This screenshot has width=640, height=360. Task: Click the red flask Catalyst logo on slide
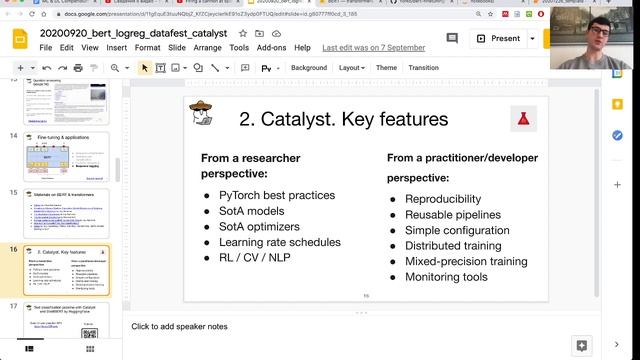point(523,119)
